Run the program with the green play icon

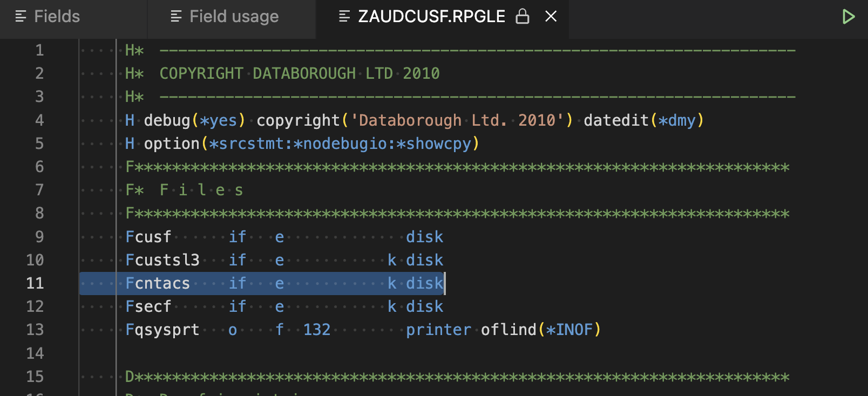848,17
